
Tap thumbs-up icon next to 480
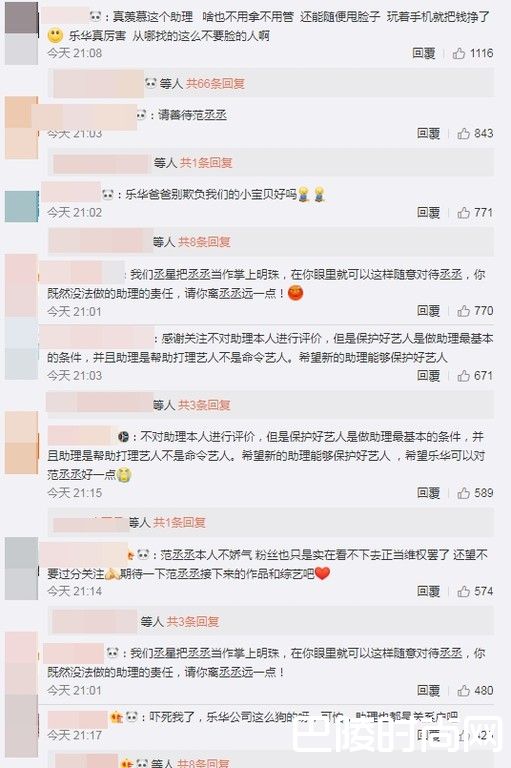point(463,691)
